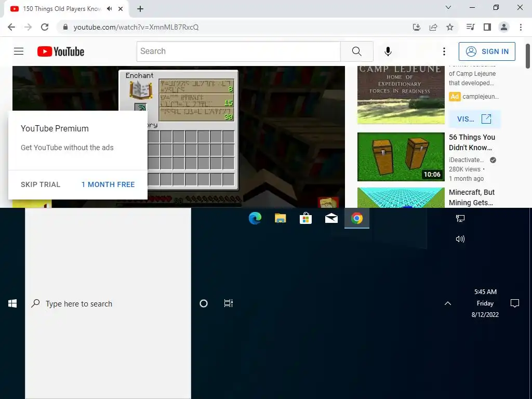Open 56 Things You Didn't Know thumbnail
This screenshot has height=399, width=532.
(x=401, y=157)
